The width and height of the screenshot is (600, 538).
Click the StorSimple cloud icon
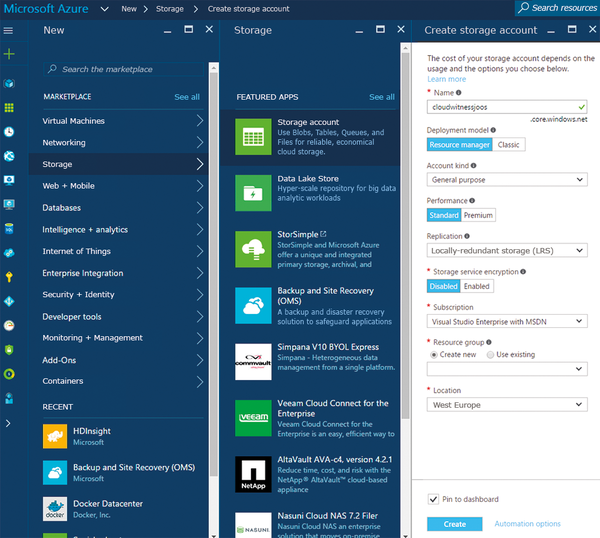(253, 249)
